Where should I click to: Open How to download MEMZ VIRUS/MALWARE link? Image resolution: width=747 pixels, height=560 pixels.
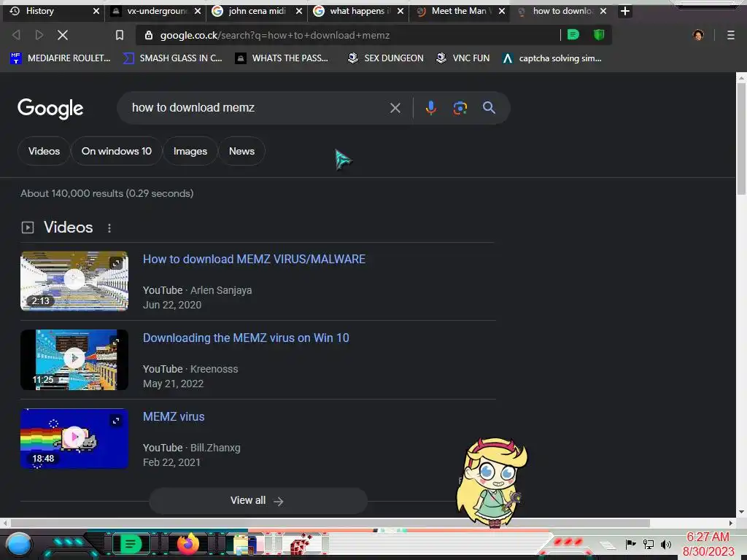coord(254,259)
